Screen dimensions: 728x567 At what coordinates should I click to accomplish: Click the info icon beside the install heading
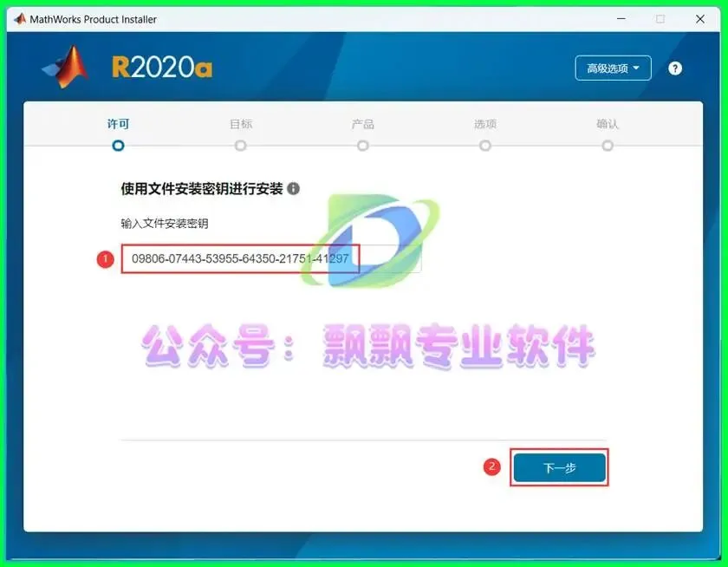click(293, 188)
